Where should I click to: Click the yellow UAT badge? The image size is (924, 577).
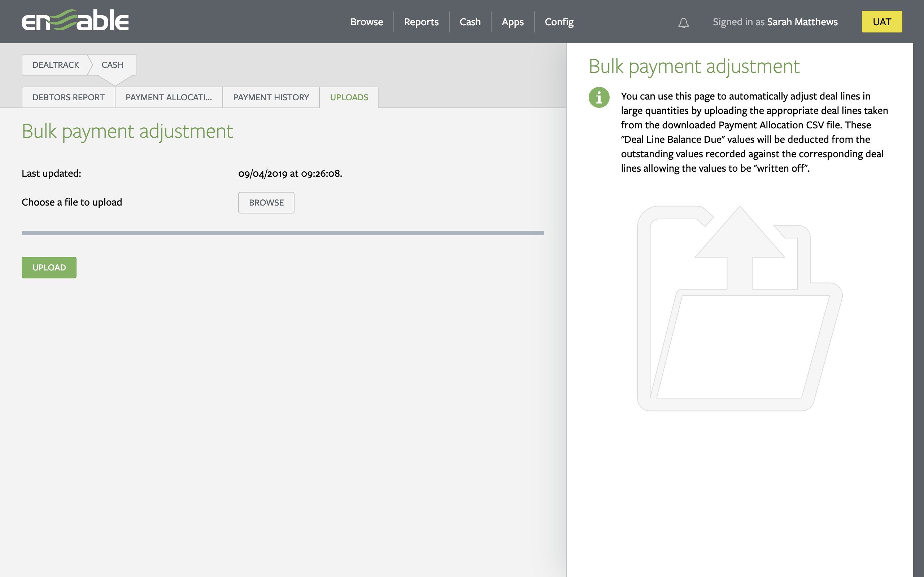(882, 22)
